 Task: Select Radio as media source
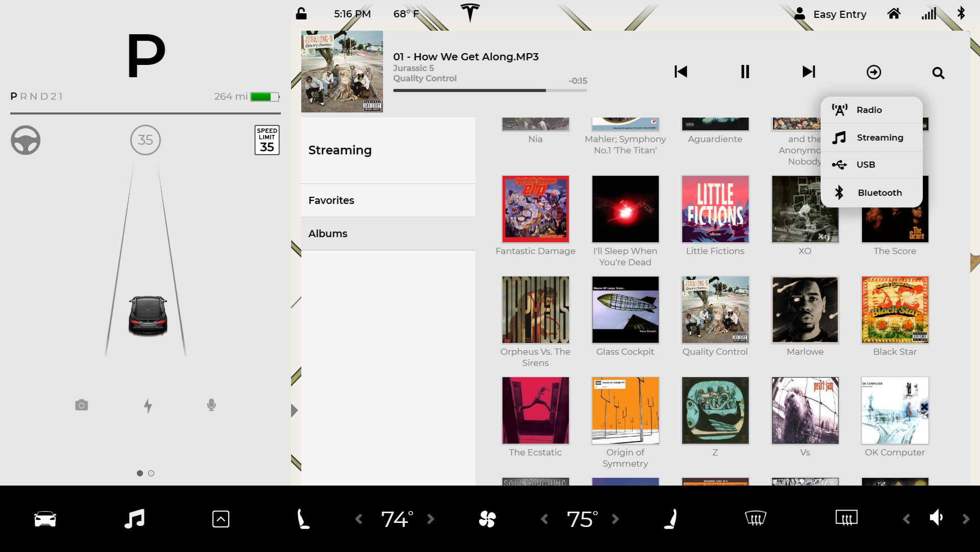tap(871, 110)
